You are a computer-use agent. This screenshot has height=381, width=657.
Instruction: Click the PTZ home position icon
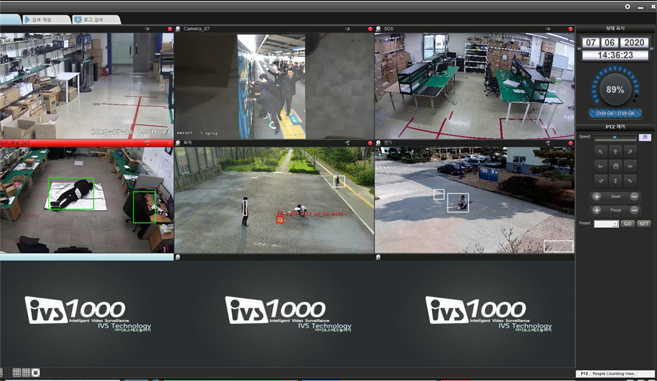click(616, 166)
